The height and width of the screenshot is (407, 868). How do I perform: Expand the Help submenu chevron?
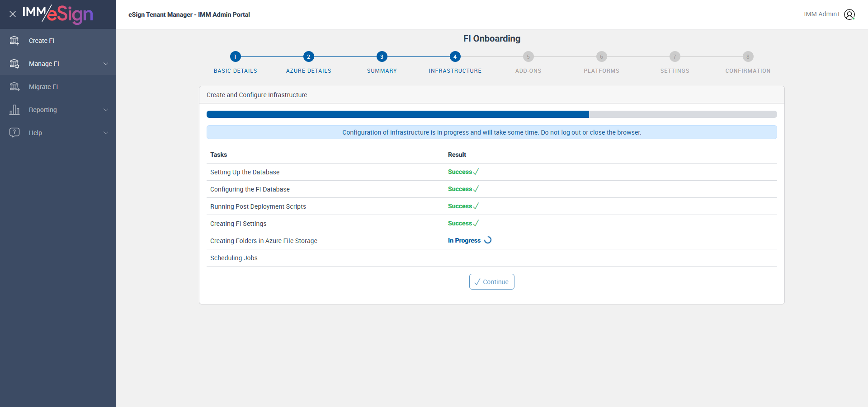coord(106,133)
